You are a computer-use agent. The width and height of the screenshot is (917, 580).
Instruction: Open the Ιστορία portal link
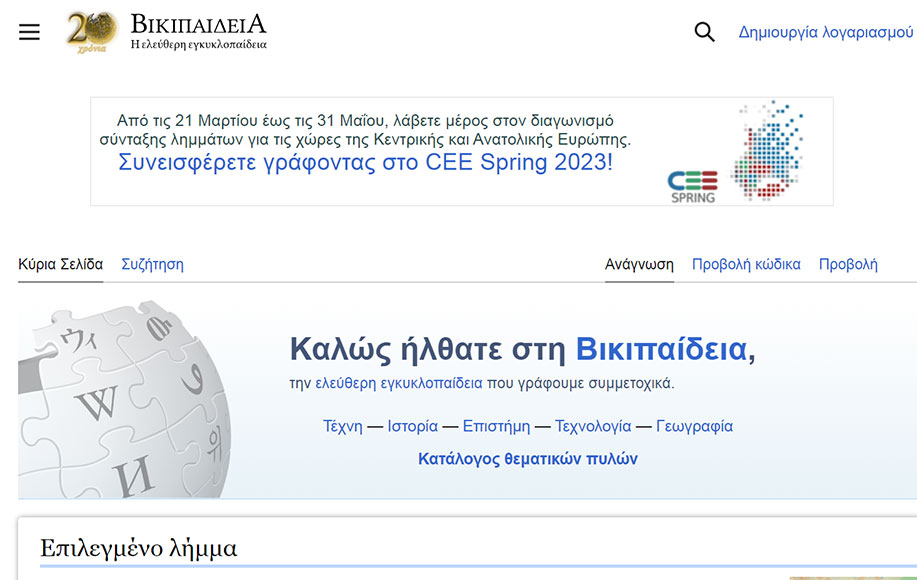[412, 426]
